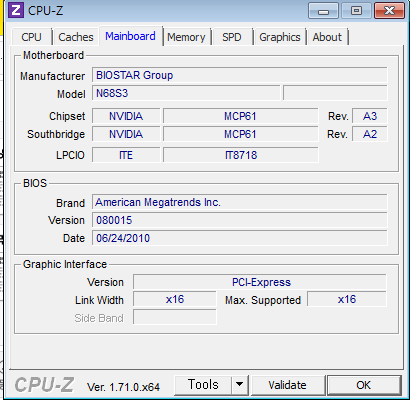Viewport: 410px width, 400px height.
Task: Click the Tools button
Action: point(203,384)
